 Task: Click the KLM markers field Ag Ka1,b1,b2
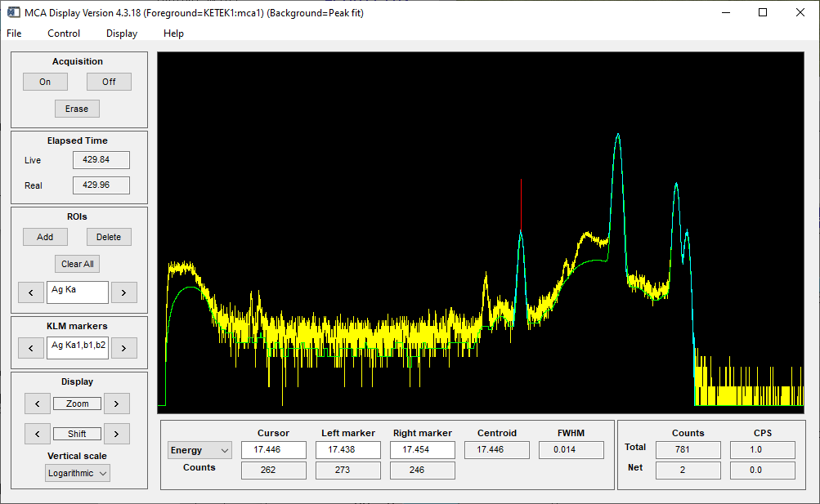(78, 348)
